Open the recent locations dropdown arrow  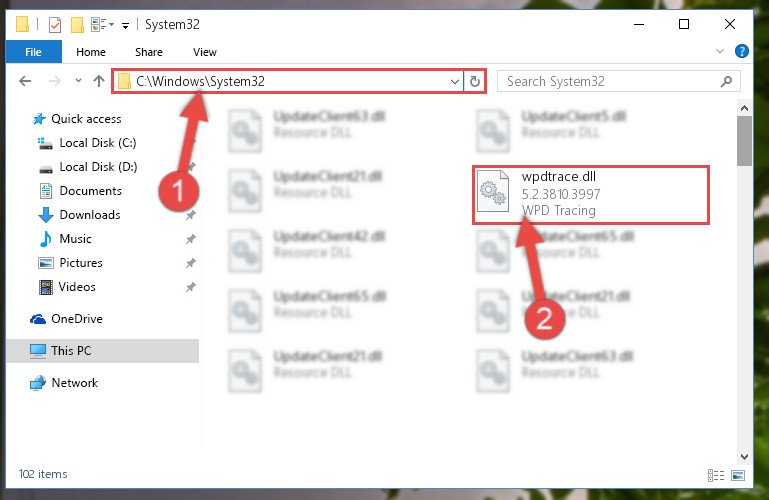point(78,81)
